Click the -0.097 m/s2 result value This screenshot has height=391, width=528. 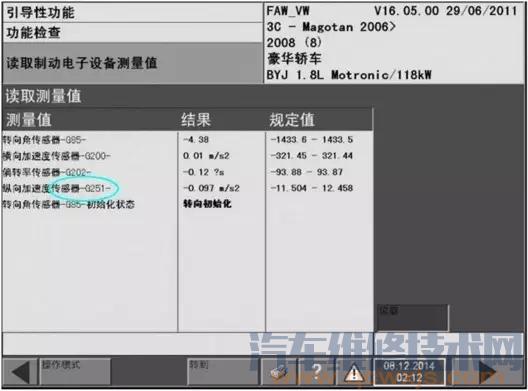coord(211,188)
